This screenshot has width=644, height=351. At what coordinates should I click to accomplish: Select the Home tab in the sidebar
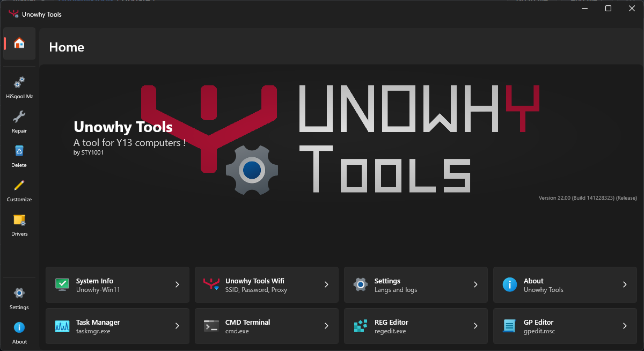[19, 44]
